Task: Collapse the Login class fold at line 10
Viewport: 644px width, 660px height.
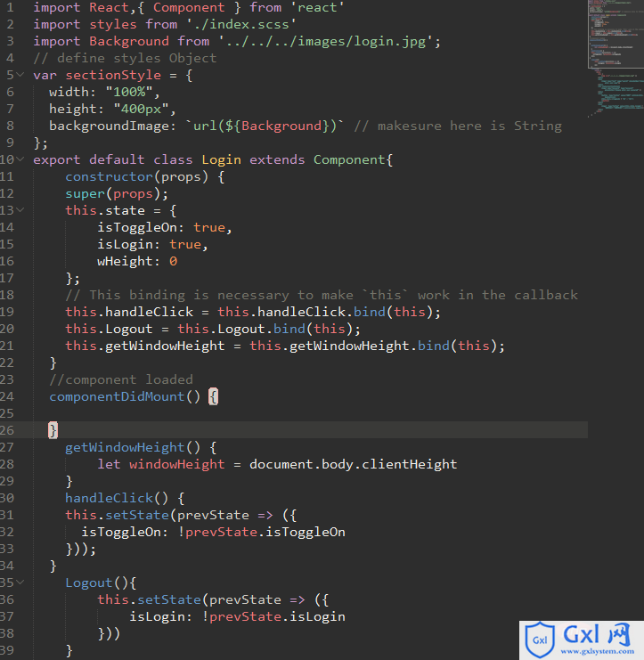Action: pos(20,159)
